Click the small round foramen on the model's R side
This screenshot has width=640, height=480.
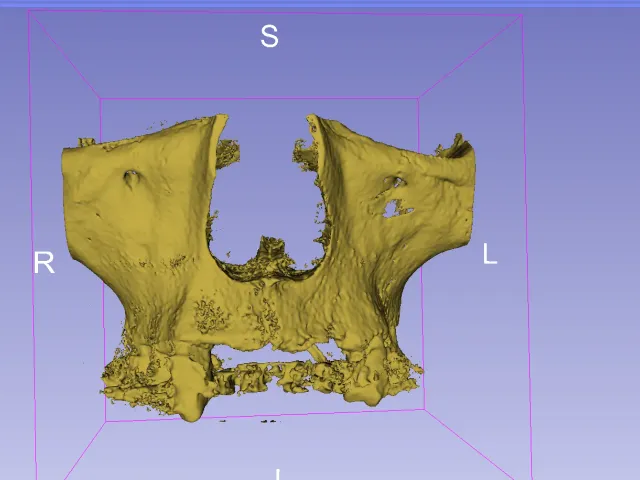coord(131,178)
